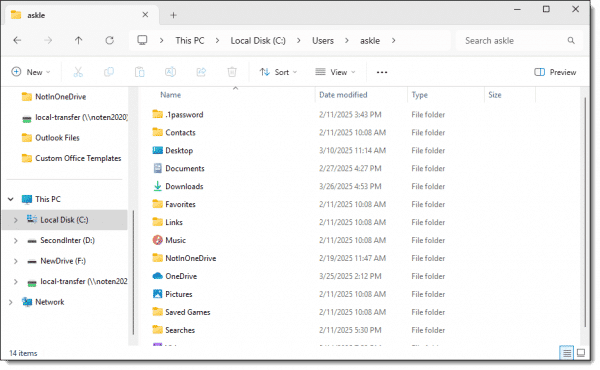The height and width of the screenshot is (370, 600).
Task: Open the See more ellipsis menu
Action: tap(382, 72)
